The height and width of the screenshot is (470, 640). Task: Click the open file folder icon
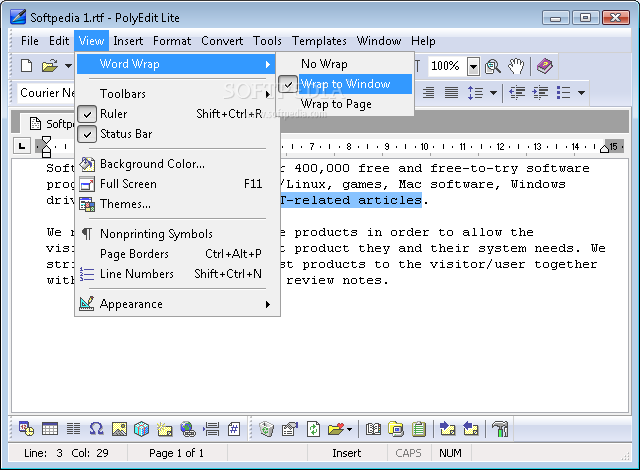point(50,66)
